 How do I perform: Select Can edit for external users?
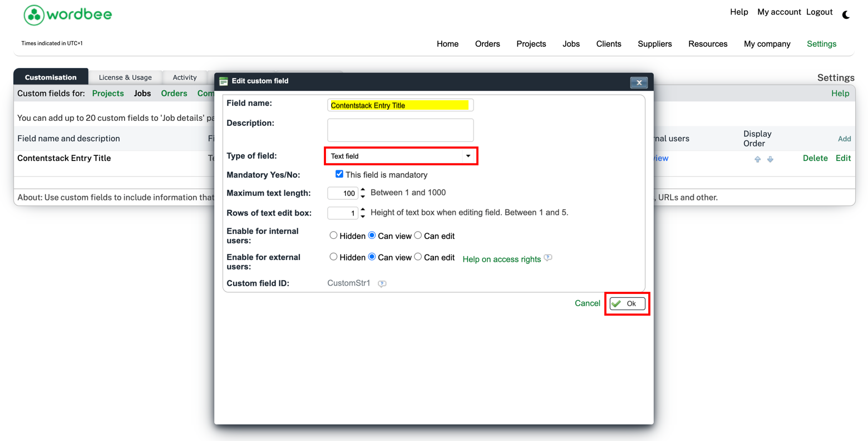418,257
